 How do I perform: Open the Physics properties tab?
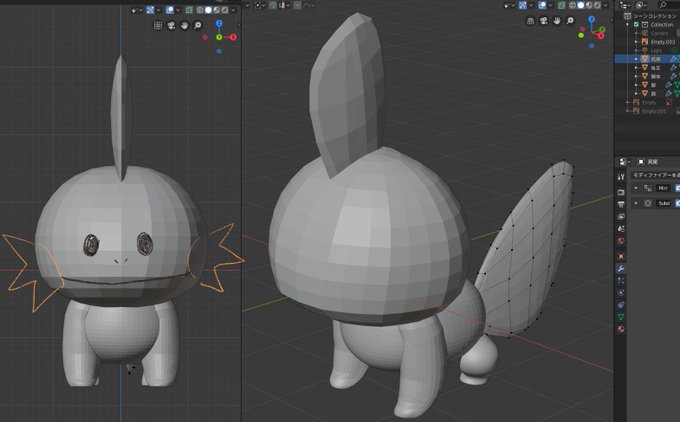(x=621, y=293)
